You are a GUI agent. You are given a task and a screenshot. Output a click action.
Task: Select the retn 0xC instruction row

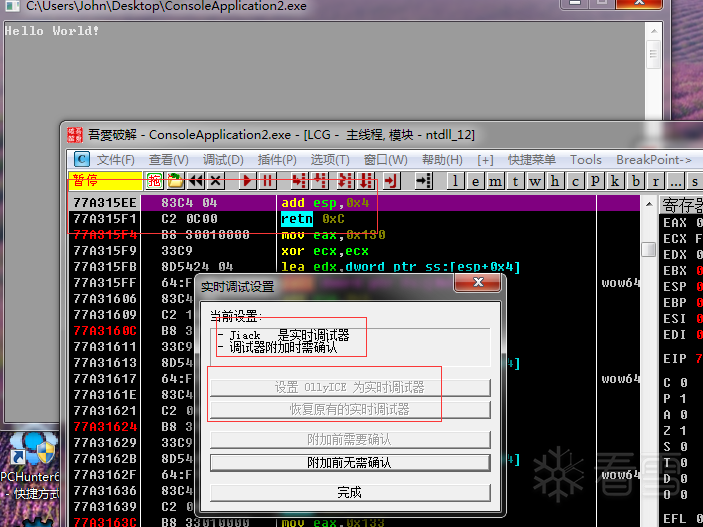click(354, 219)
